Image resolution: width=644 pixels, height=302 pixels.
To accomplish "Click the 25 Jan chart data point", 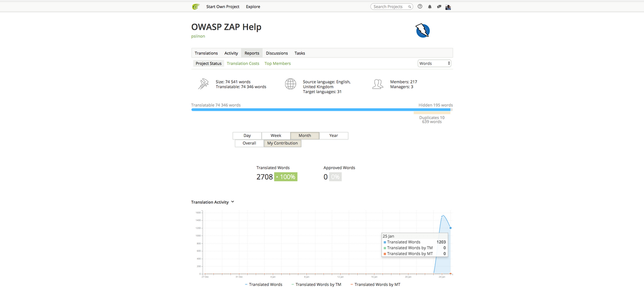I will (x=450, y=228).
